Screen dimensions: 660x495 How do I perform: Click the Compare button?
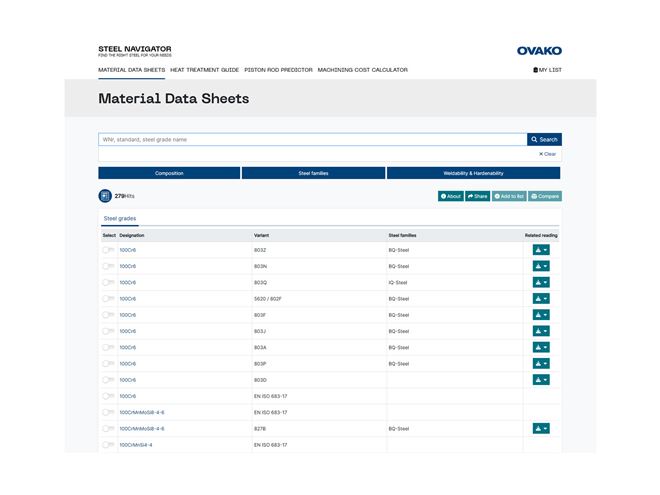click(545, 196)
